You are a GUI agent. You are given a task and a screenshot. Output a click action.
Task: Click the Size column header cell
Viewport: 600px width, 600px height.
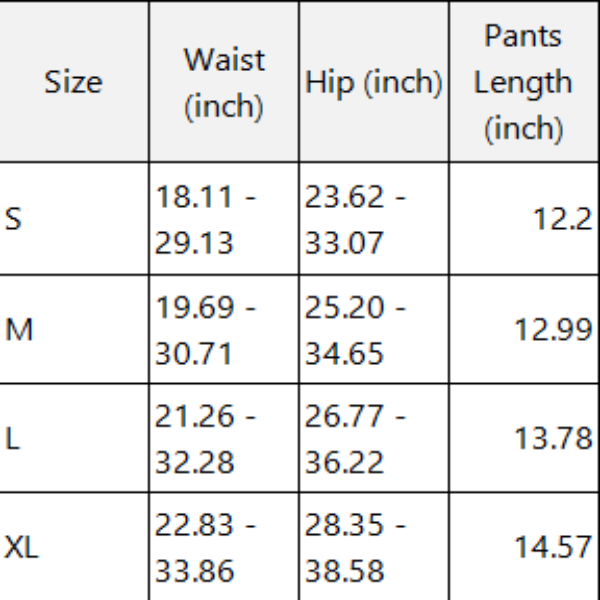click(x=73, y=82)
